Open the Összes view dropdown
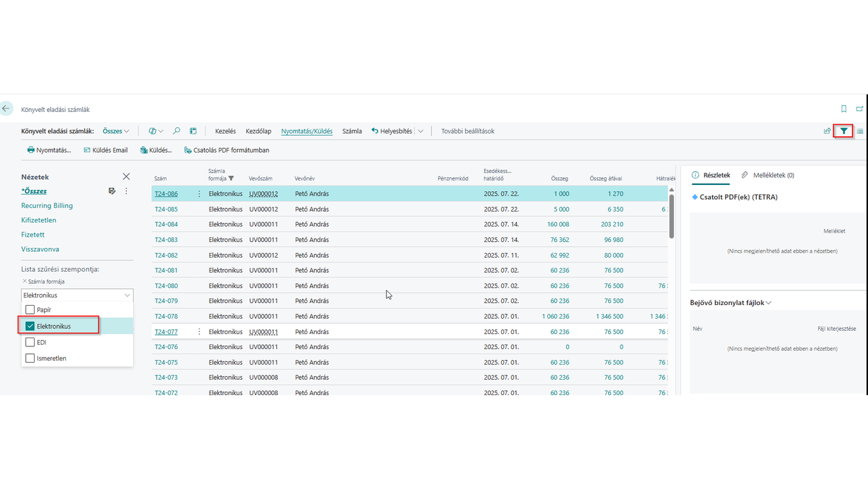The width and height of the screenshot is (868, 488). [x=116, y=131]
